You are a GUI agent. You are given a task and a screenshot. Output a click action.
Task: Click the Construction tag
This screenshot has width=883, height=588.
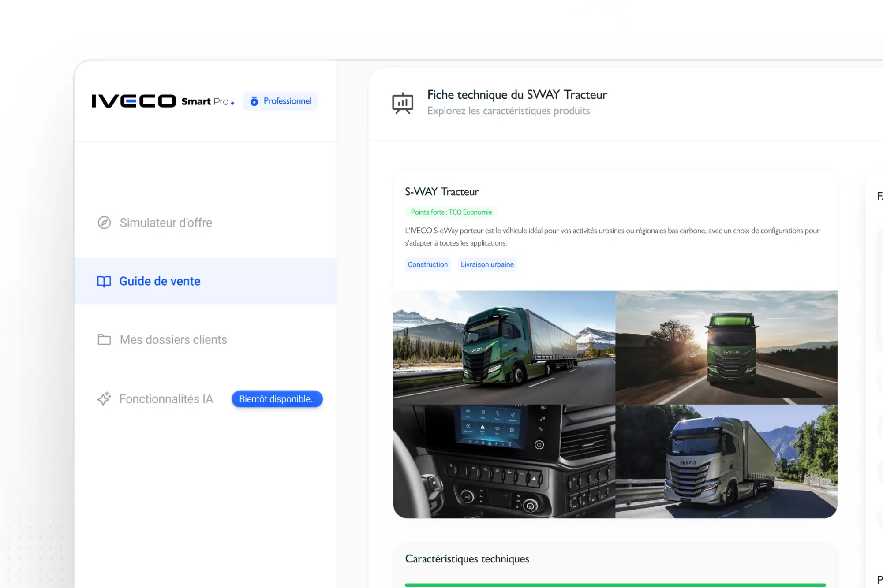[427, 264]
